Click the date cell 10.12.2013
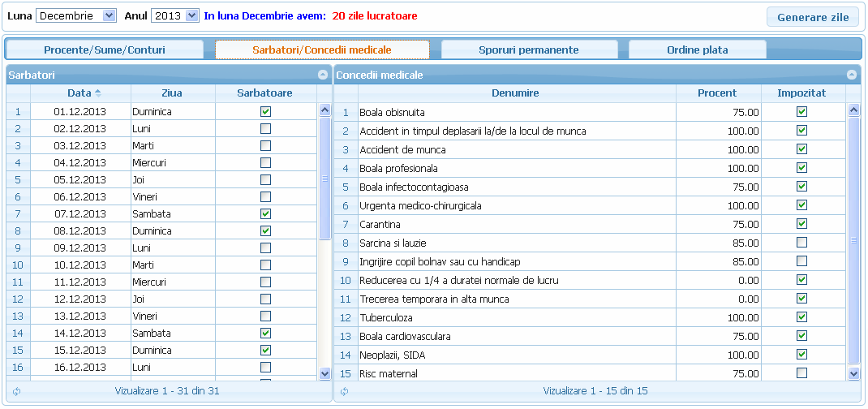868x409 pixels. tap(80, 265)
